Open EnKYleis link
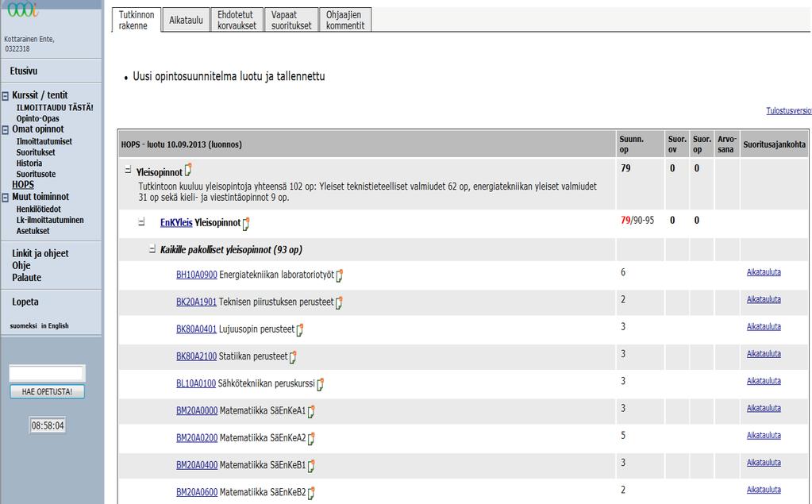Viewport: 812px width, 504px height. pyautogui.click(x=176, y=223)
